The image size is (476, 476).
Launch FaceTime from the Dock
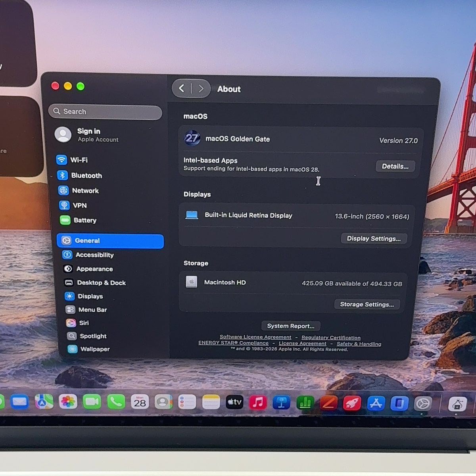click(x=92, y=402)
